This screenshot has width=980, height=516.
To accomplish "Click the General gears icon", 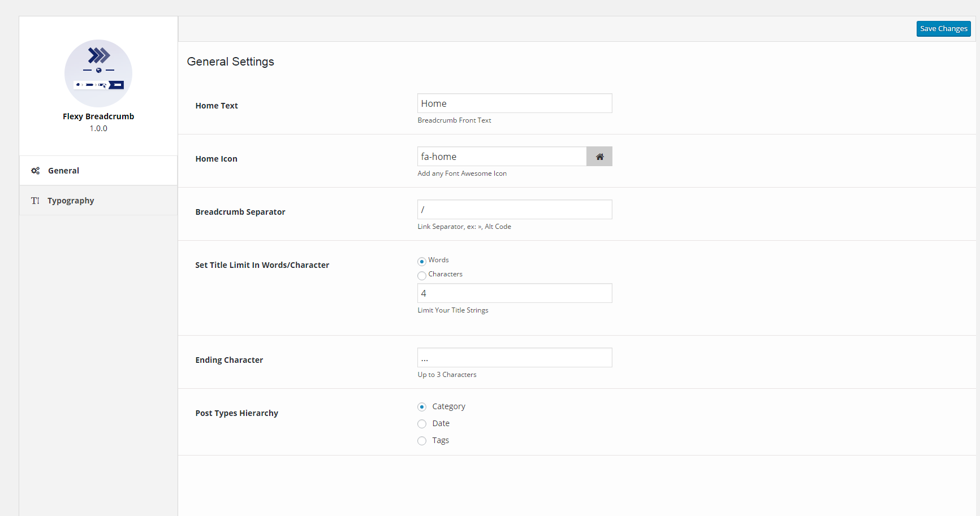I will [35, 171].
